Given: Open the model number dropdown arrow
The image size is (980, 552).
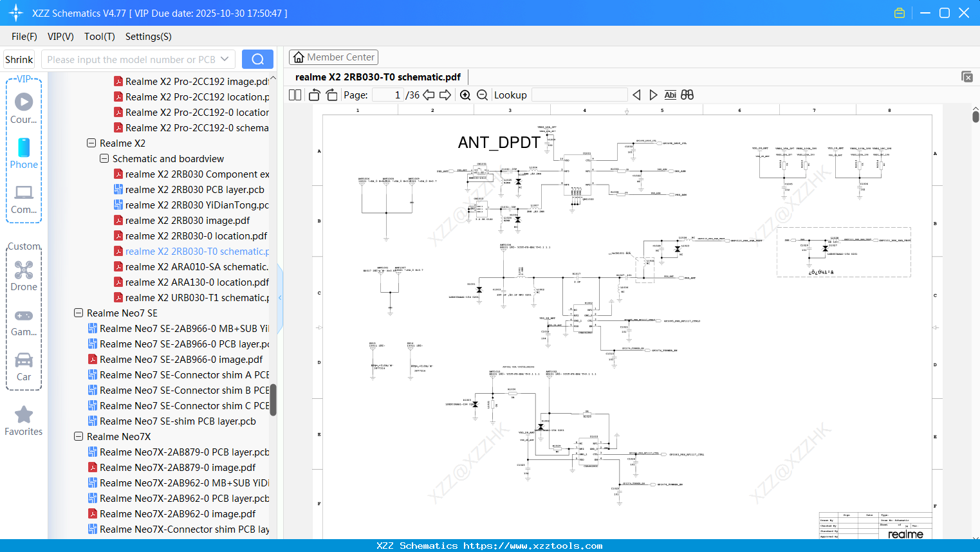Looking at the screenshot, I should [225, 59].
